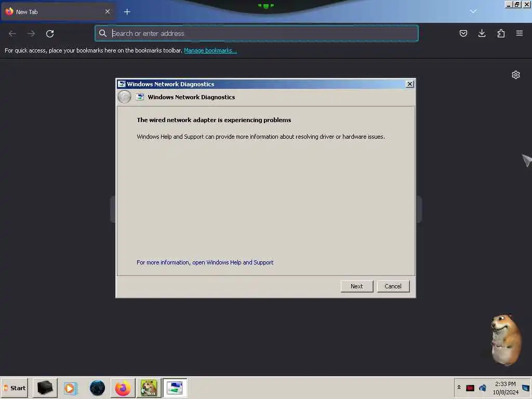The width and height of the screenshot is (532, 399).
Task: Open the black box taskbar app
Action: tap(45, 388)
